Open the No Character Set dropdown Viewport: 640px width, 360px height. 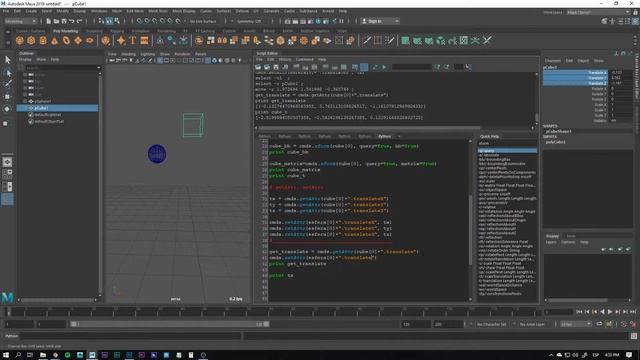[x=492, y=324]
